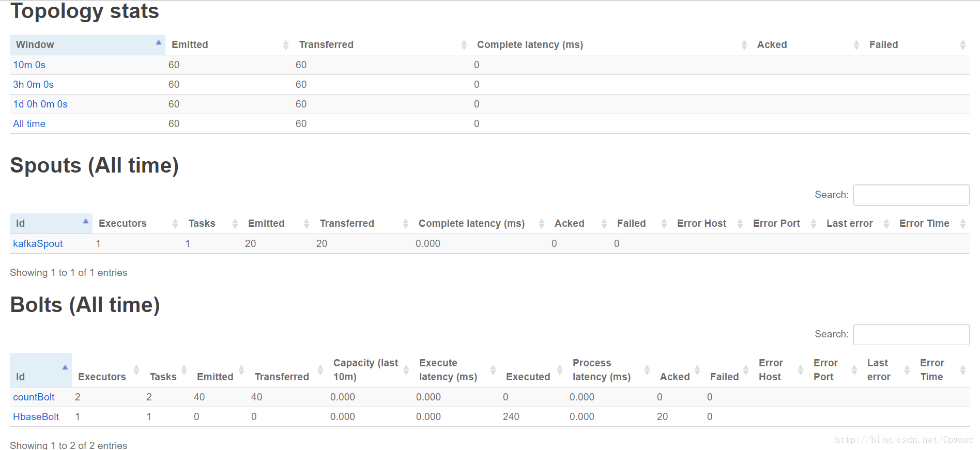The image size is (980, 450).
Task: Open the 10m 0s window link
Action: [x=29, y=65]
